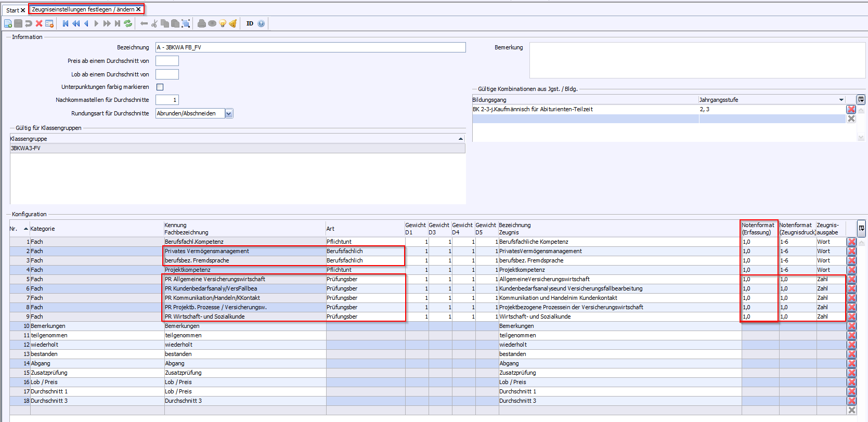This screenshot has height=422, width=868.
Task: Delete row 2 Privates Vermögensmanagement with red X
Action: point(851,251)
